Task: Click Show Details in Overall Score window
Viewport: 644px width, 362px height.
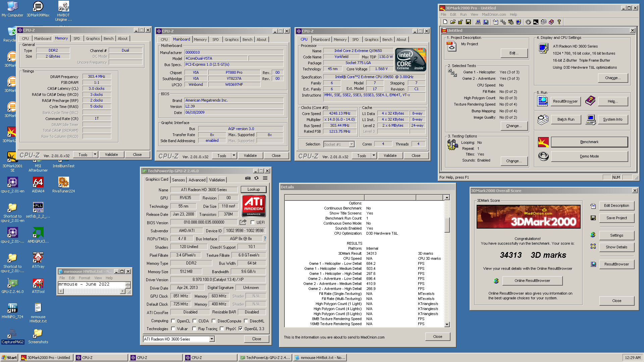Action: (x=616, y=247)
